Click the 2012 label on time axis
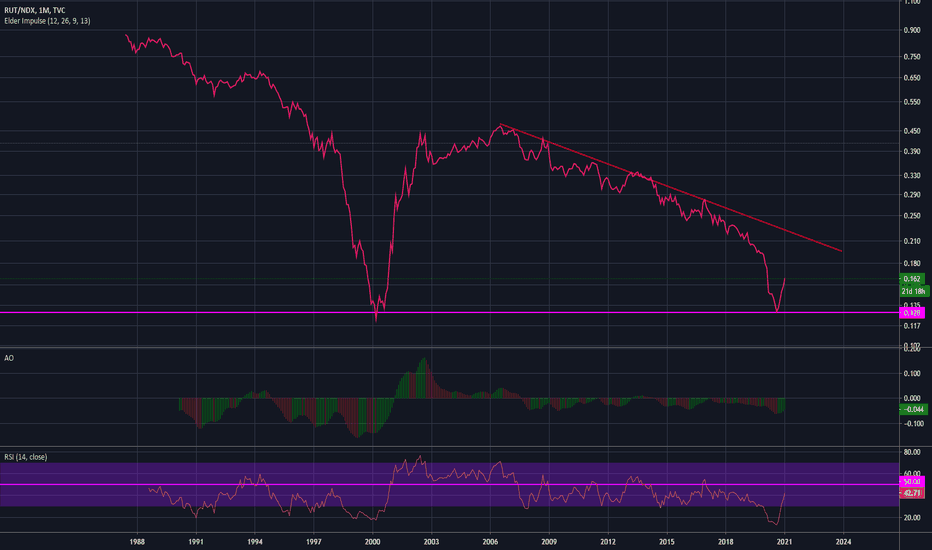This screenshot has width=932, height=550. coord(608,542)
